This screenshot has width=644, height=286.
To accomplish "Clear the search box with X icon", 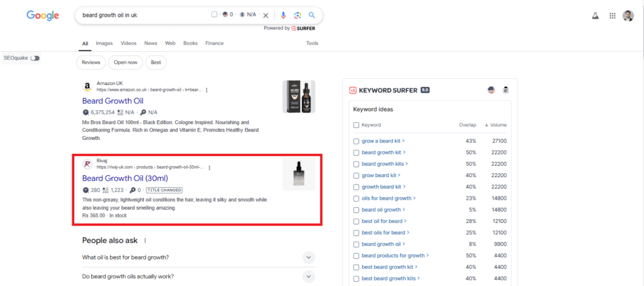I will (x=265, y=15).
